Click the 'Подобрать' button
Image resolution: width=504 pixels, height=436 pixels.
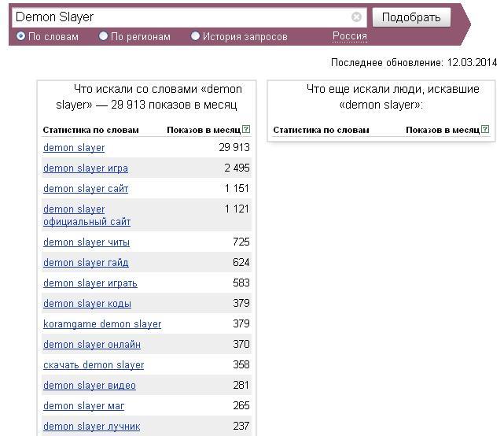click(x=411, y=17)
